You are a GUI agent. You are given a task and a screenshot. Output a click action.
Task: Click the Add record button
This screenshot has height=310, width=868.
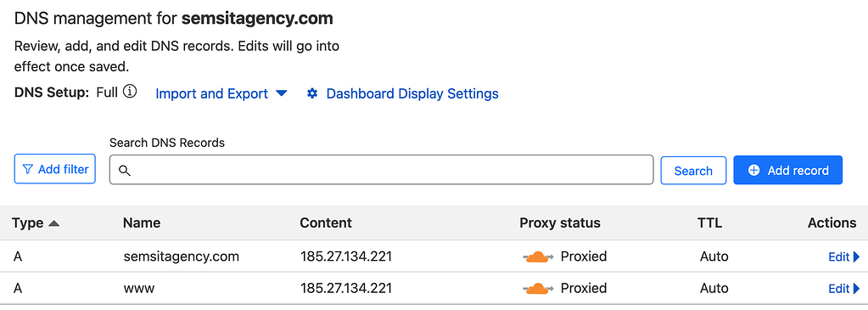tap(787, 170)
